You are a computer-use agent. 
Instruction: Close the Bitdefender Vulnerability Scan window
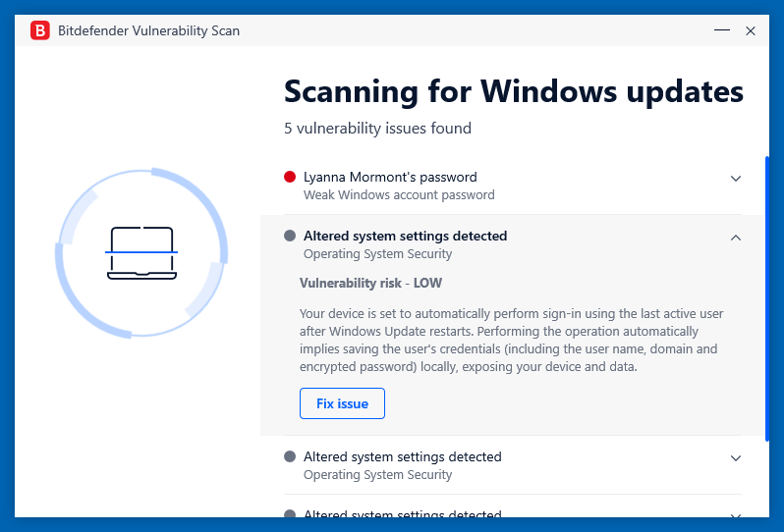tap(751, 31)
